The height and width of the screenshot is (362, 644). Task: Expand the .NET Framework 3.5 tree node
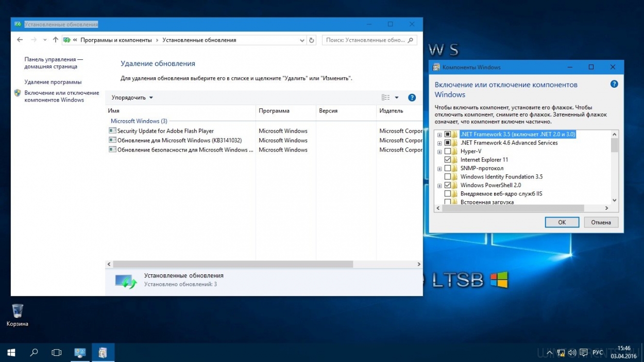point(439,135)
